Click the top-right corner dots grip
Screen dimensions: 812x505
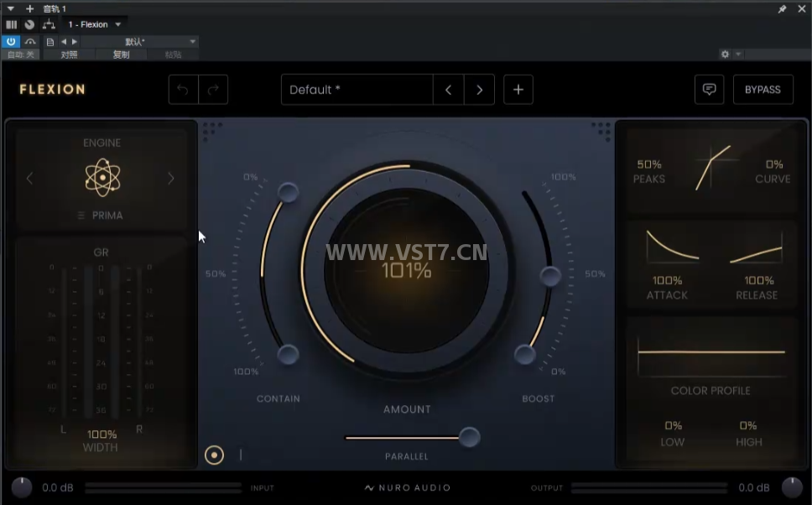point(601,131)
